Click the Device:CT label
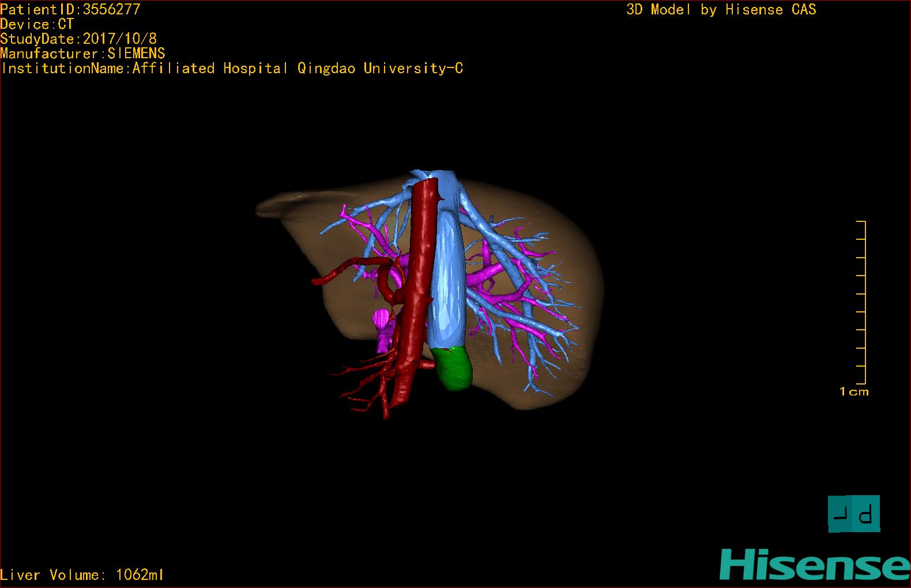Screen dimensions: 911x588 37,24
